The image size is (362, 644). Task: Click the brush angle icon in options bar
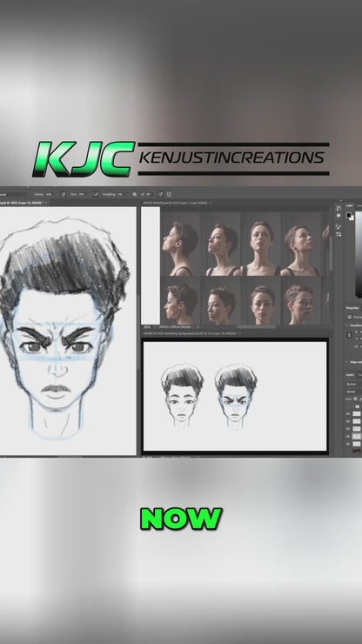coord(142,194)
